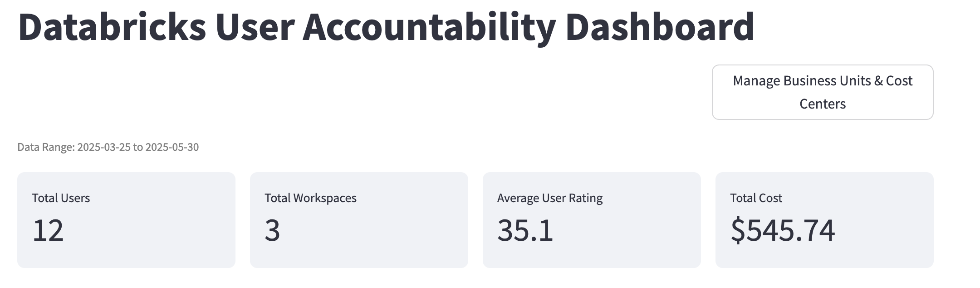Click the word User in the title
This screenshot has height=288, width=980.
tap(255, 27)
